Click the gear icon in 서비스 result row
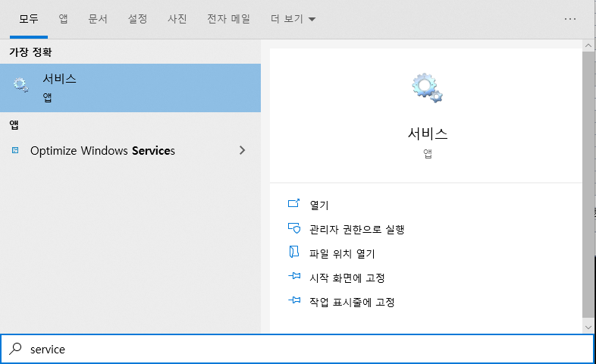The height and width of the screenshot is (364, 596). pos(21,85)
